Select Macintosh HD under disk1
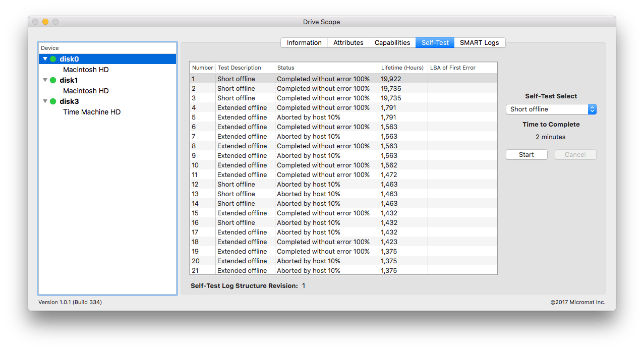This screenshot has width=644, height=351. [x=86, y=91]
